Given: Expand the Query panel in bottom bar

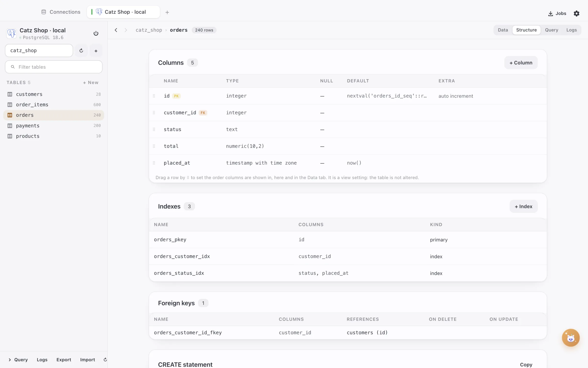Looking at the screenshot, I should pyautogui.click(x=18, y=359).
